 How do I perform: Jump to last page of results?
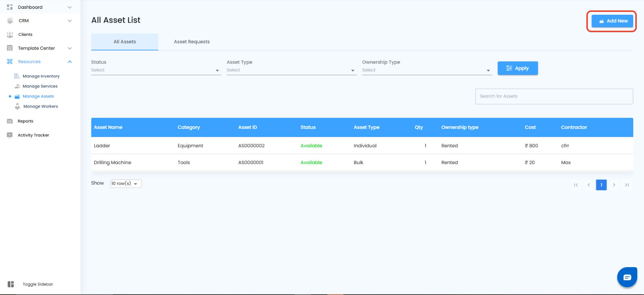pyautogui.click(x=627, y=185)
